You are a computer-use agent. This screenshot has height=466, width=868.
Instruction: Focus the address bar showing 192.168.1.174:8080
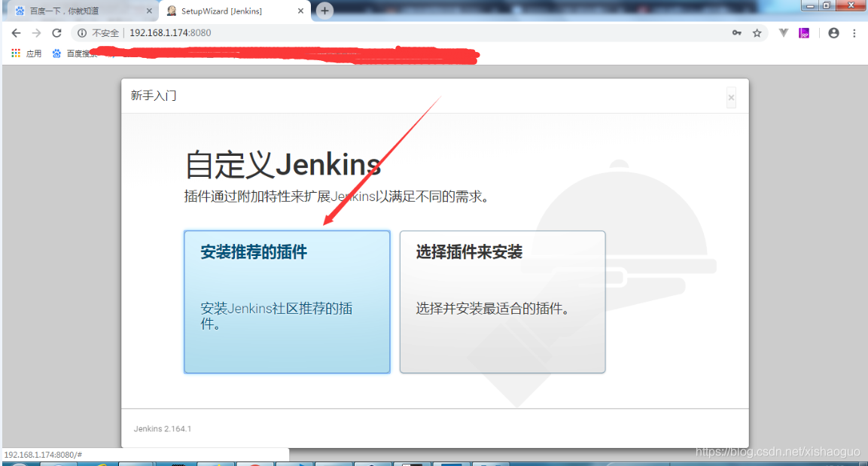coord(421,33)
